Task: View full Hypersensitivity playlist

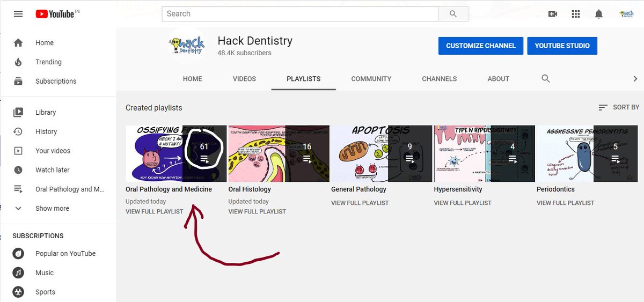Action: 463,203
